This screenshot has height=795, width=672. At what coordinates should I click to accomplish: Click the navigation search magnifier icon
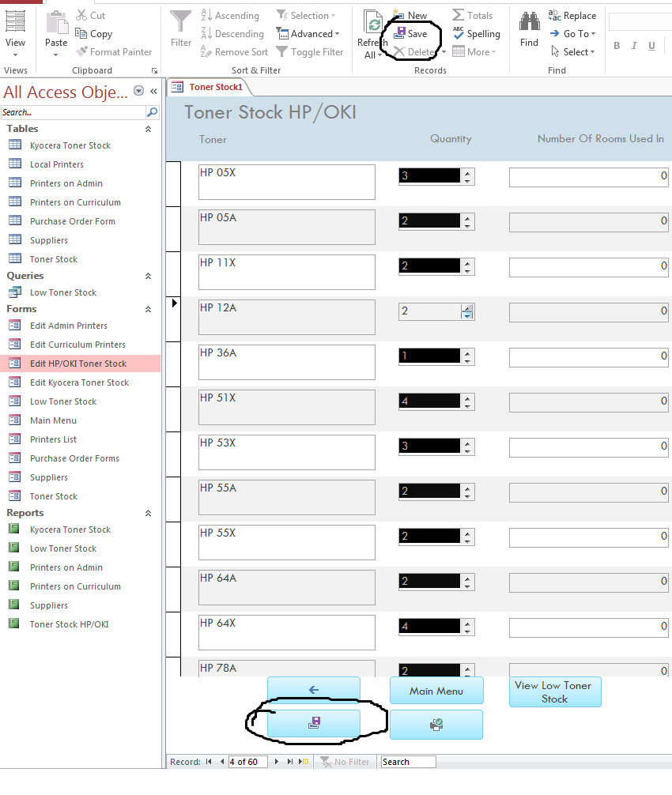tap(152, 112)
